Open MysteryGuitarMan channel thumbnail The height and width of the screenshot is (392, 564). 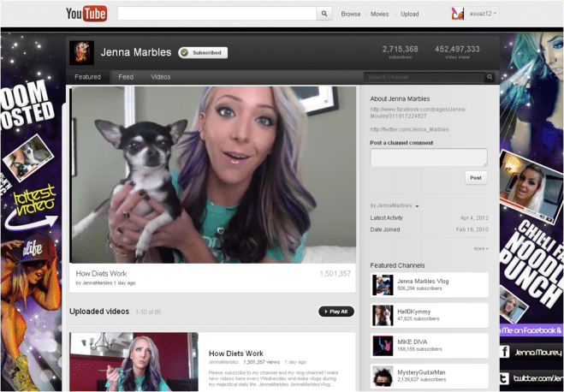click(383, 375)
